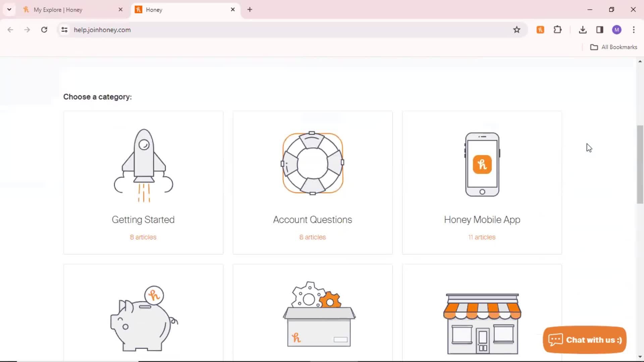Image resolution: width=644 pixels, height=362 pixels.
Task: Go forward to the next page
Action: (x=27, y=30)
